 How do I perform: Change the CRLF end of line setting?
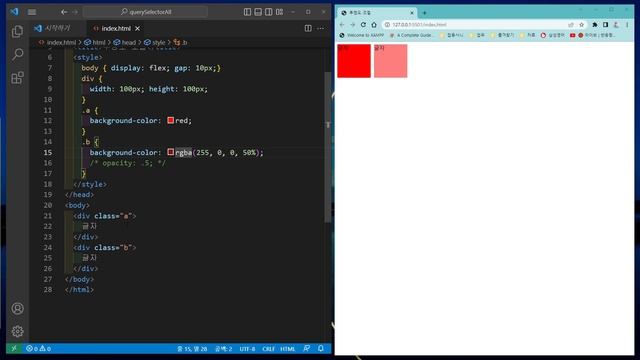tap(268, 349)
